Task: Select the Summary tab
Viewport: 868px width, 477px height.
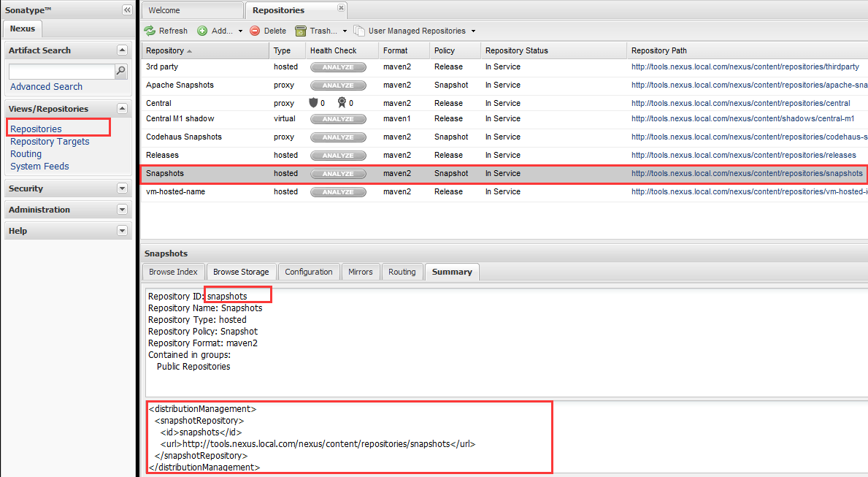Action: click(x=452, y=272)
